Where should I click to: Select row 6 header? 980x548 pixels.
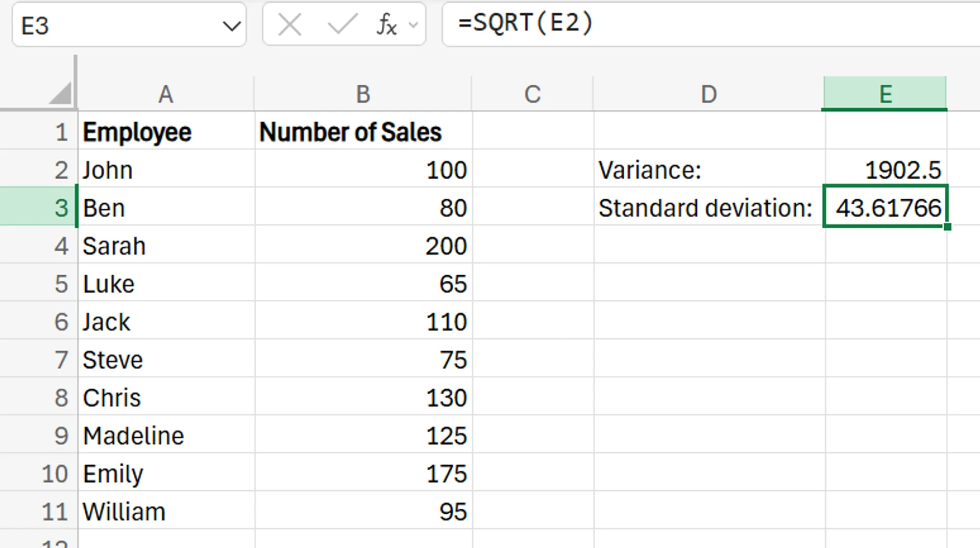(39, 321)
